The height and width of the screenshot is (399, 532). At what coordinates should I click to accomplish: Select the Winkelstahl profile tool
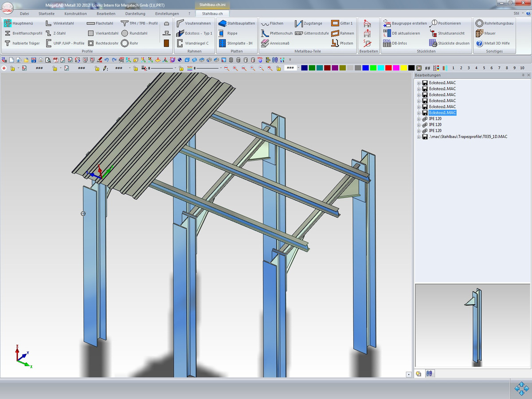coord(59,23)
